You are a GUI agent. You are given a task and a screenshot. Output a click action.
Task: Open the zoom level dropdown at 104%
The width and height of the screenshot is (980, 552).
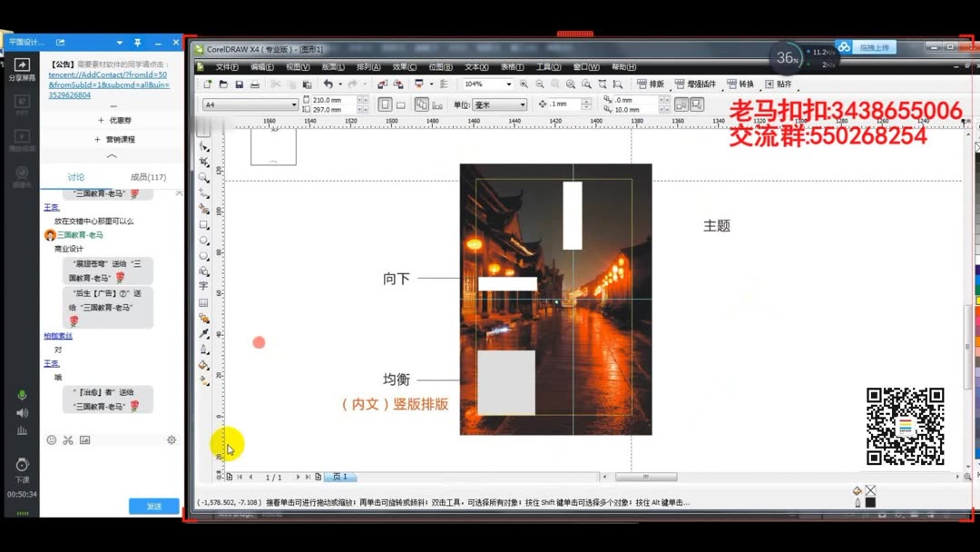tap(509, 84)
